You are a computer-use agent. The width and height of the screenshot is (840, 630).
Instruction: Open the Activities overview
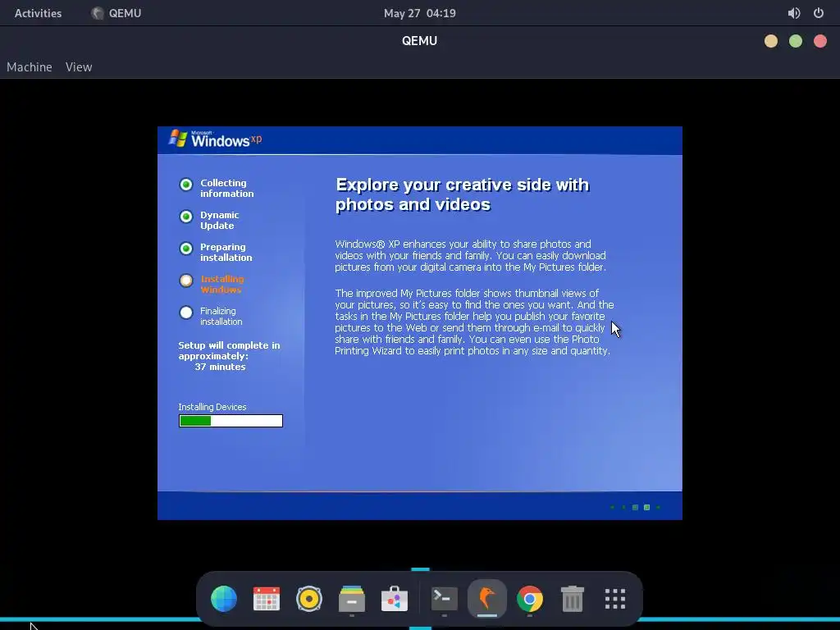coord(38,13)
